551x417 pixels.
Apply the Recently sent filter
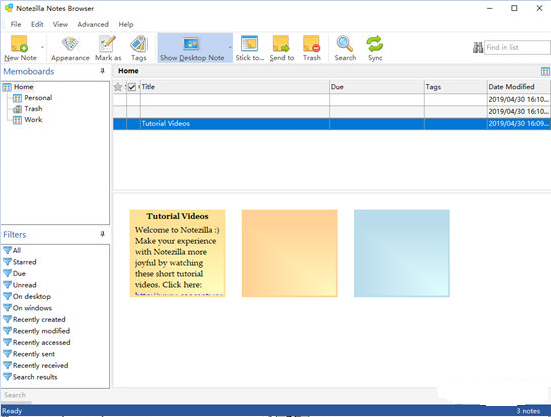29,354
